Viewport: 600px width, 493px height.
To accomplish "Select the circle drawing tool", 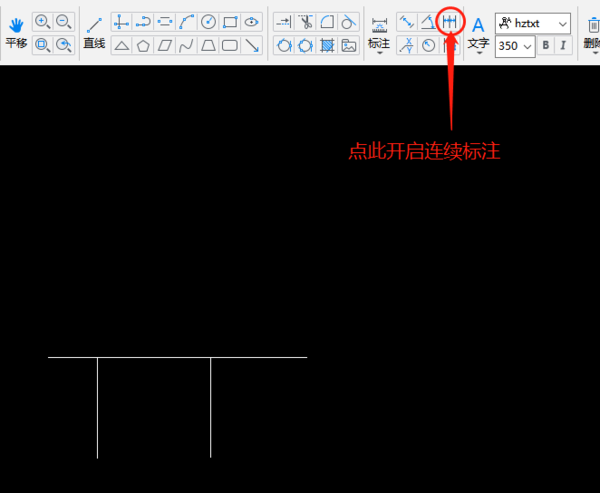I will pos(209,22).
